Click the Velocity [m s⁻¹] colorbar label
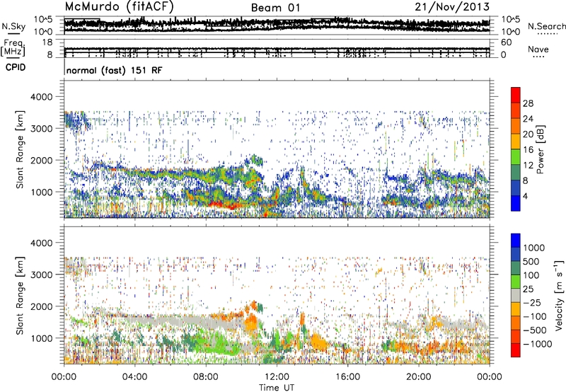Viewport: 566px width, 392px height. click(x=559, y=295)
